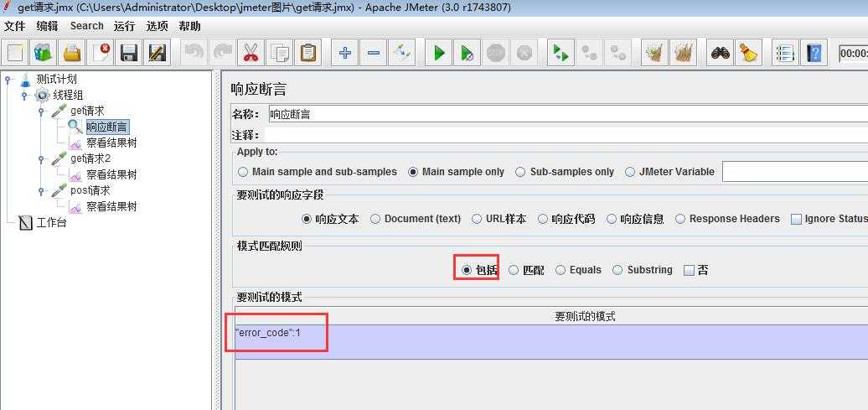The width and height of the screenshot is (868, 410).
Task: Start all remote engines icon
Action: (x=561, y=53)
